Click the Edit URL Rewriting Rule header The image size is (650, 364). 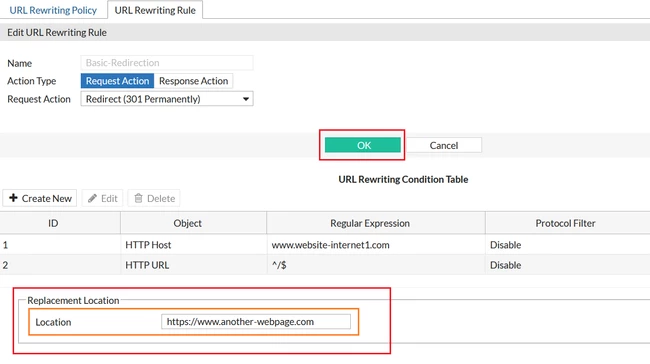coord(57,32)
